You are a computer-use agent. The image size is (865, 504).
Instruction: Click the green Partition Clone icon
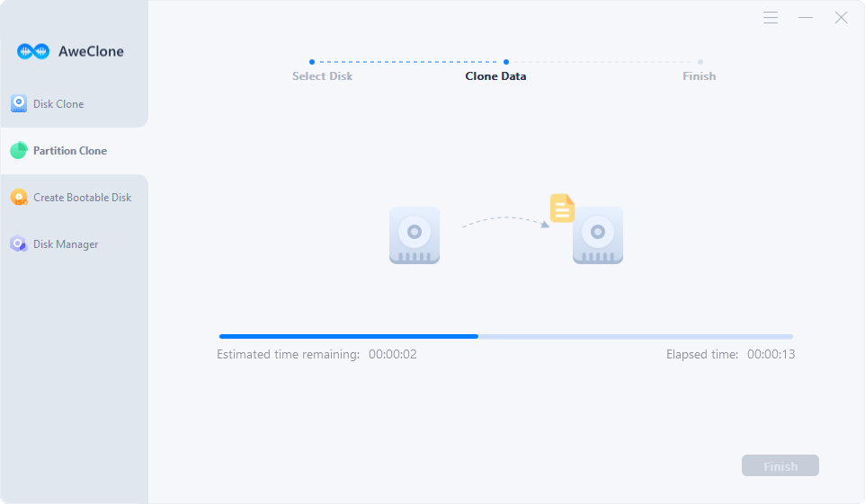tap(19, 151)
